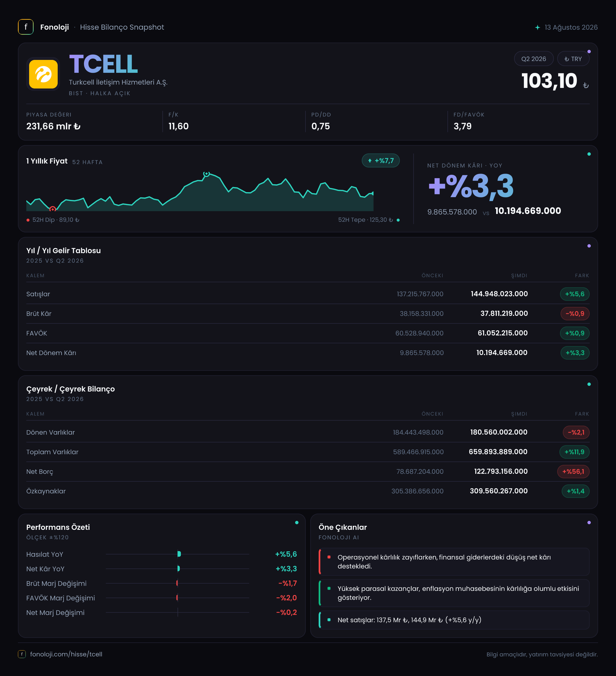The height and width of the screenshot is (676, 616).
Task: Click the TCELL ticker heading
Action: pos(103,64)
